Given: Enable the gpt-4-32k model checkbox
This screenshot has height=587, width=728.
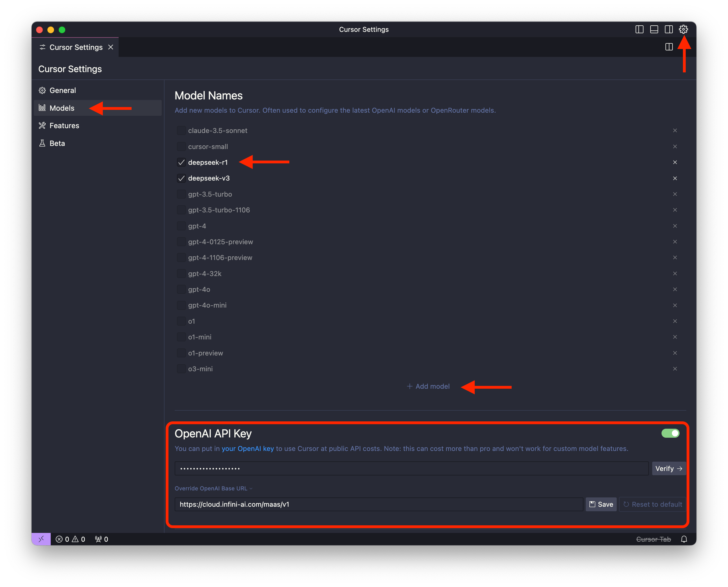Looking at the screenshot, I should [181, 274].
